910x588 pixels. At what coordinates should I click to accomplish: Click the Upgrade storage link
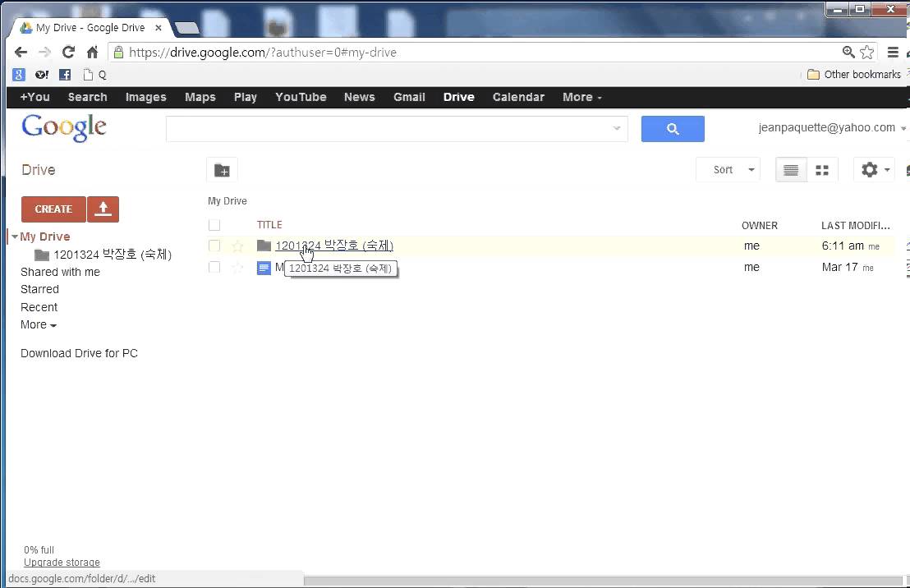coord(62,563)
